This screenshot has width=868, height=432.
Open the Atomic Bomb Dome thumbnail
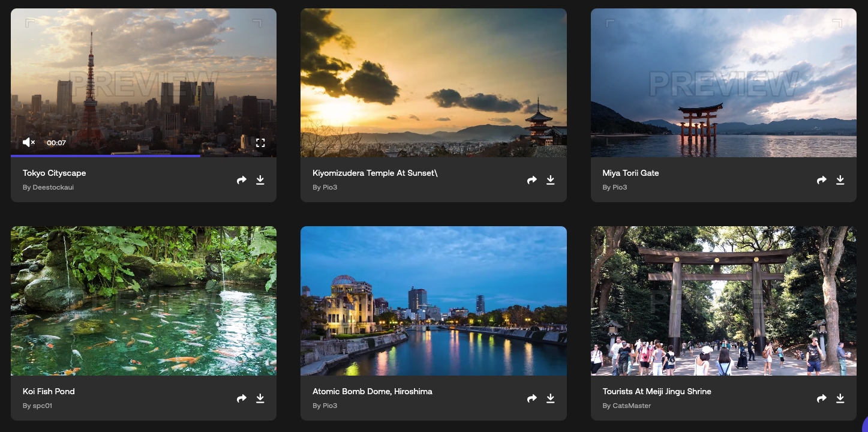point(434,301)
